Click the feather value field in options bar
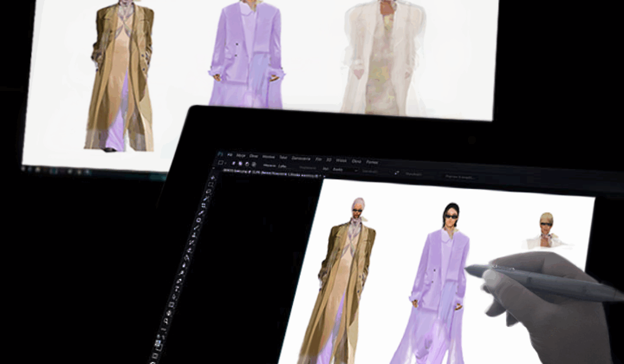 [282, 166]
